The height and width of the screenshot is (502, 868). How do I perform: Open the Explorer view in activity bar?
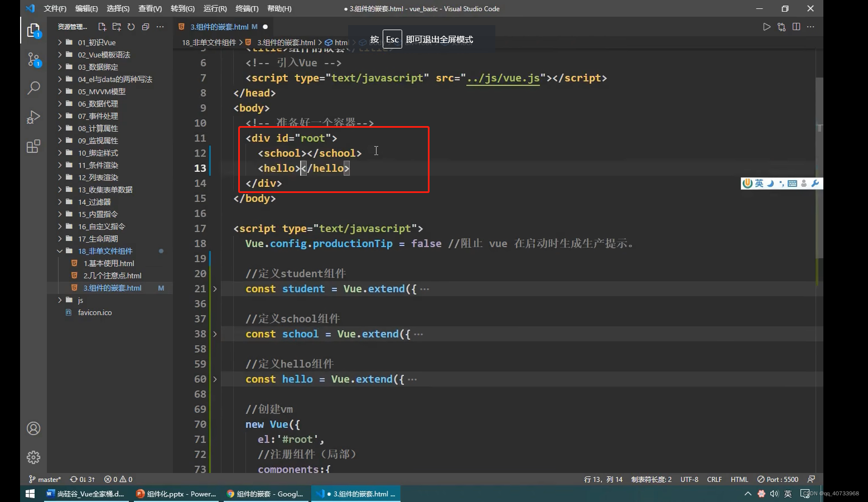pos(33,31)
